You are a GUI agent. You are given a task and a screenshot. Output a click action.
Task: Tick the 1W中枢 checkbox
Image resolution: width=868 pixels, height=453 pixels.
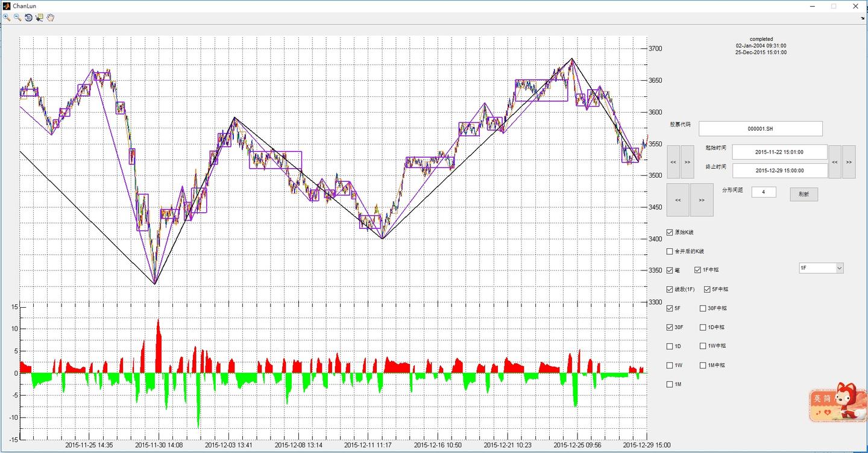(703, 346)
